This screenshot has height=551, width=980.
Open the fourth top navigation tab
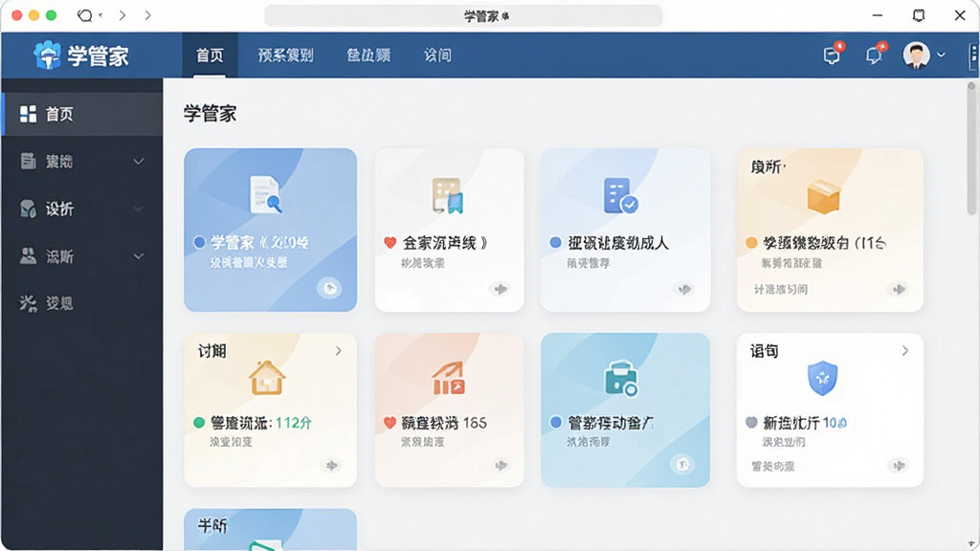[437, 55]
